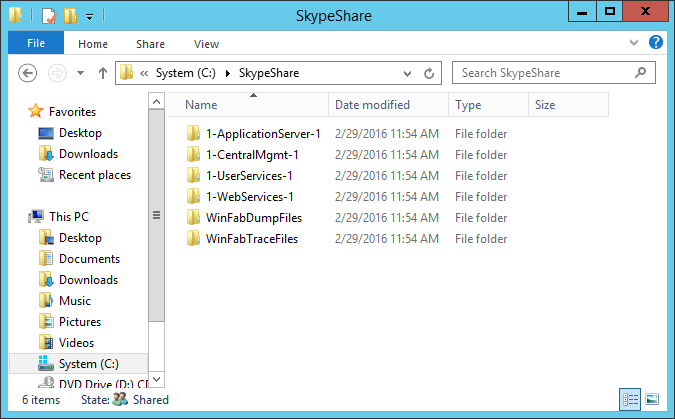Image resolution: width=675 pixels, height=419 pixels.
Task: Go up one level with Up arrow
Action: (x=102, y=73)
